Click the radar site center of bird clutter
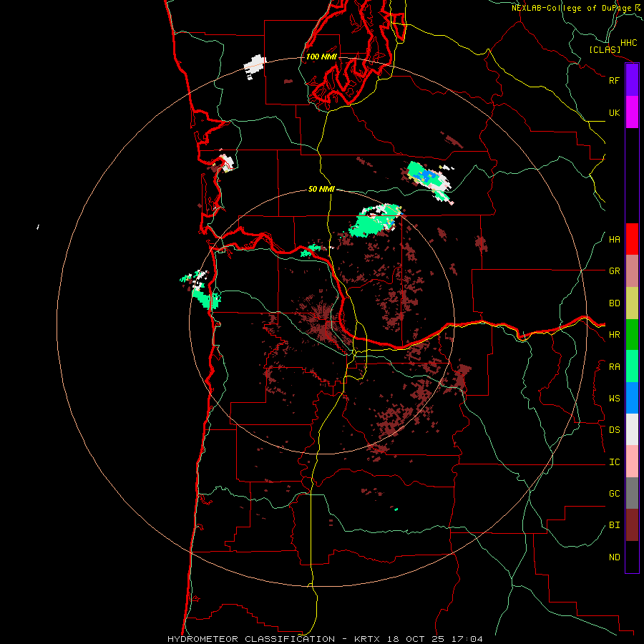The width and height of the screenshot is (644, 644). pyautogui.click(x=322, y=322)
